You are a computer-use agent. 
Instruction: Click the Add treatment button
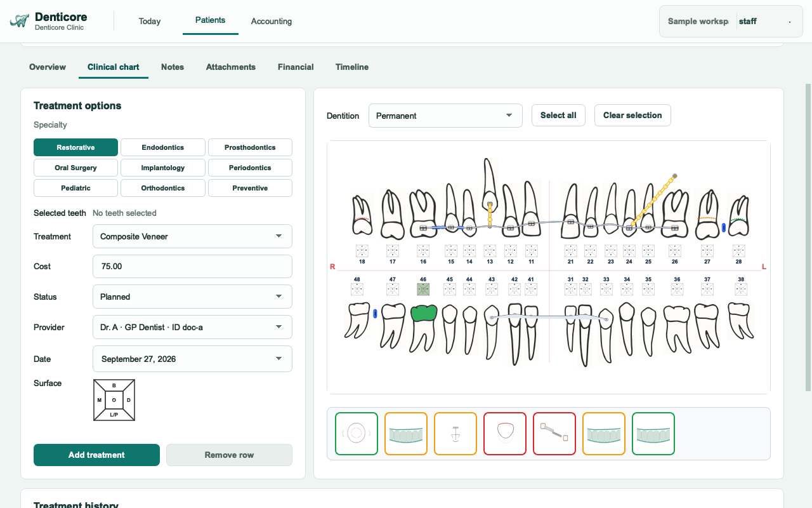point(96,455)
